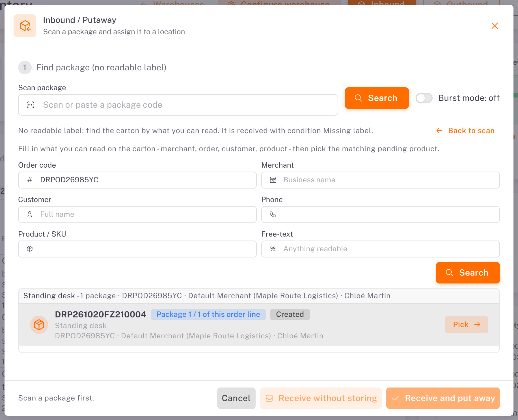Click into Free-text Anything readable field
Screen dimensions: 518x420
(x=381, y=249)
